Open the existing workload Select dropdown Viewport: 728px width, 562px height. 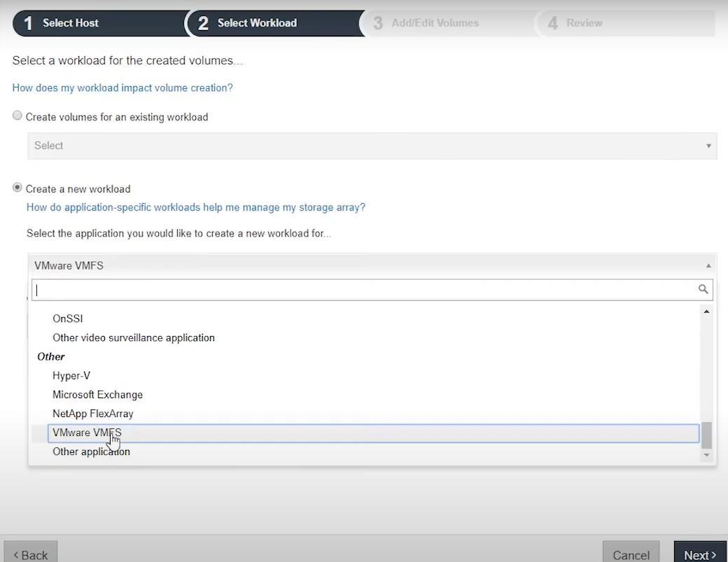(x=372, y=146)
